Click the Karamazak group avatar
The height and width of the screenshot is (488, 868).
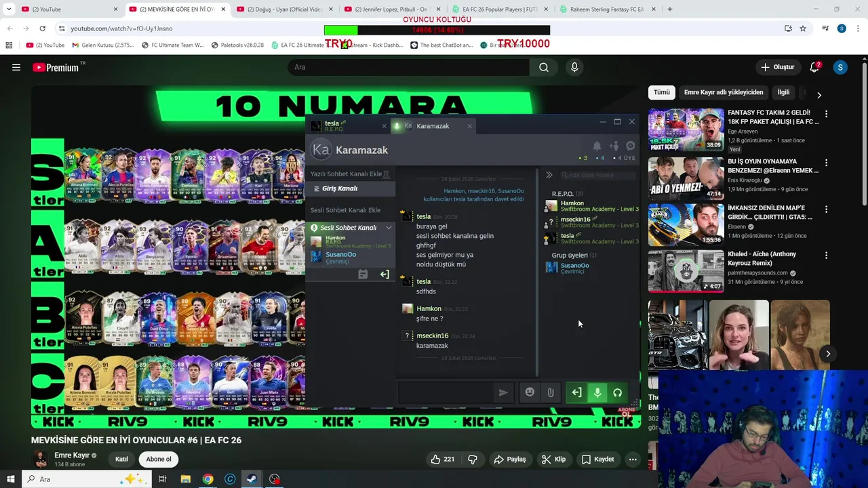pos(321,150)
